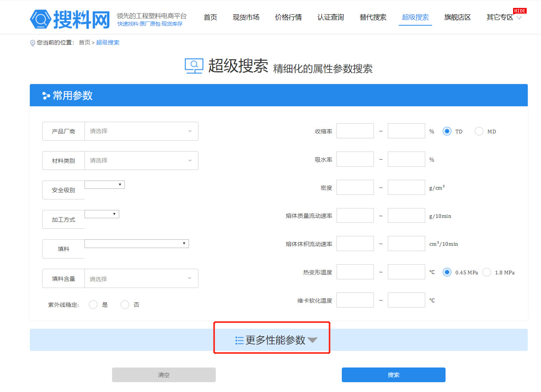Open the 填料 select box
Viewport: 541px width, 392px height.
coord(137,244)
